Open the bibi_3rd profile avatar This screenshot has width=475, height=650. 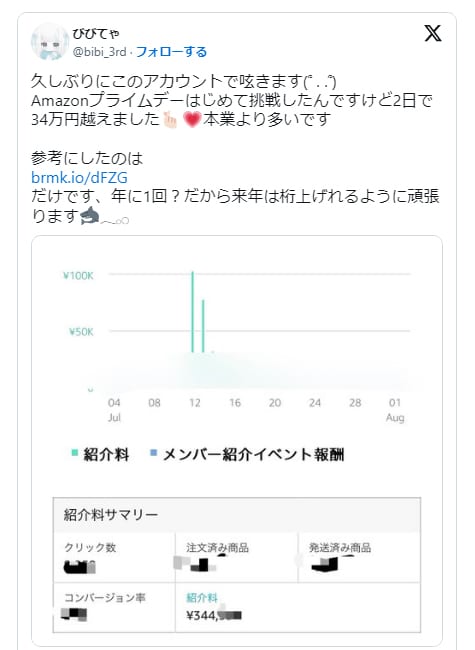(50, 41)
